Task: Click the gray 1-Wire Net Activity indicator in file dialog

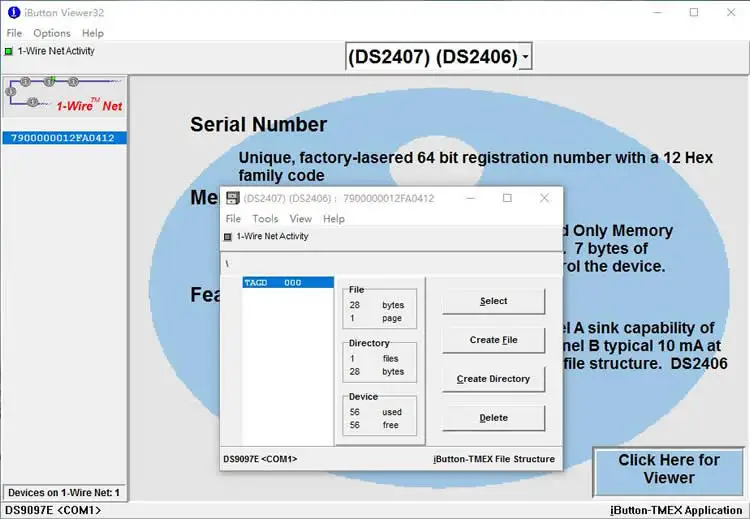Action: click(228, 237)
